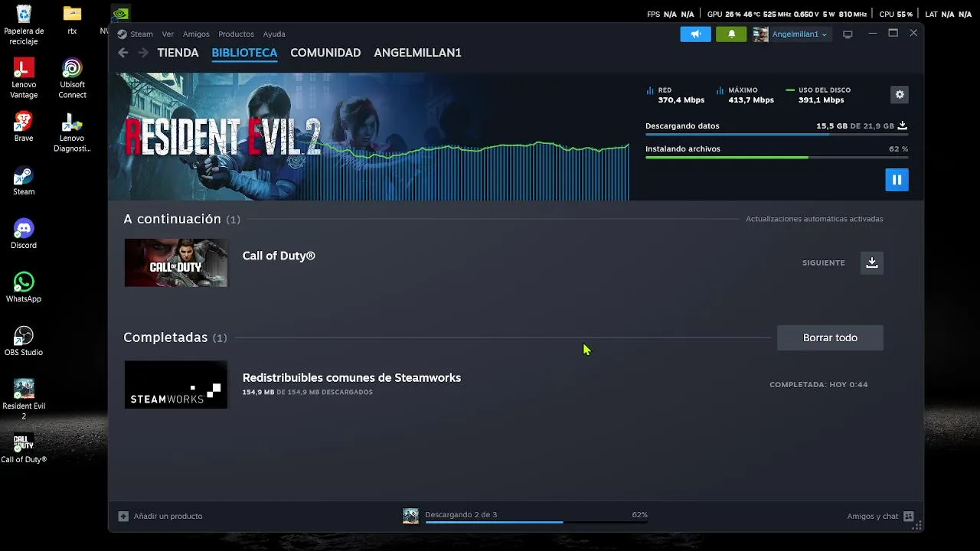
Task: Open the ANGELMILLAN1 profile tab
Action: point(417,53)
